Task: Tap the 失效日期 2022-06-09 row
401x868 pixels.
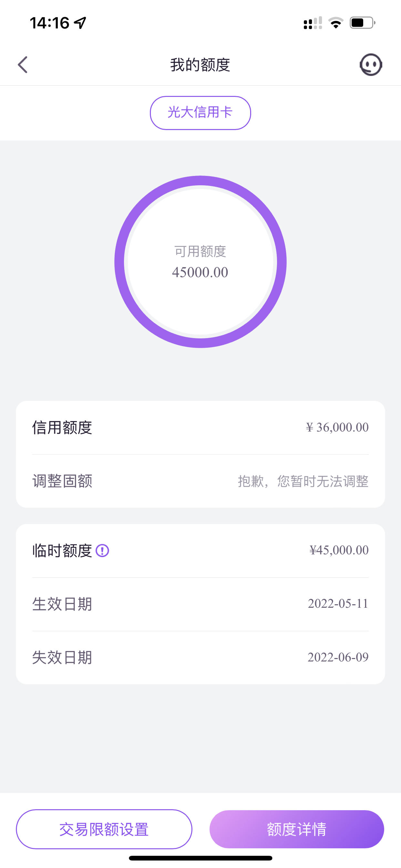Action: [x=200, y=657]
